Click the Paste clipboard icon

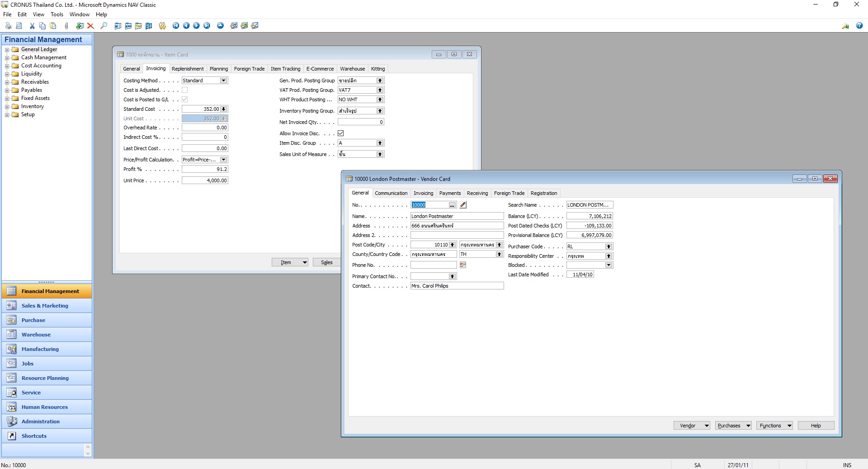point(53,26)
